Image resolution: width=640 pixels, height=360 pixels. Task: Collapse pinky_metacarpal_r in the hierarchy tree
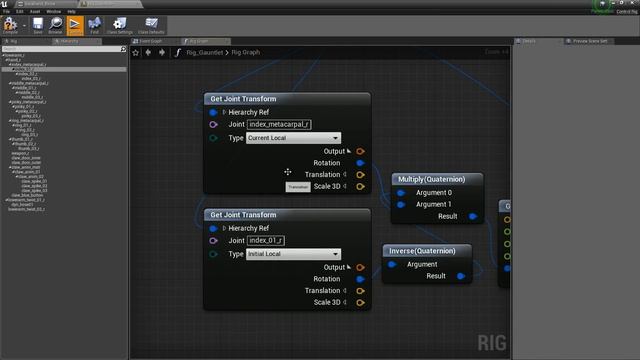[x=10, y=102]
